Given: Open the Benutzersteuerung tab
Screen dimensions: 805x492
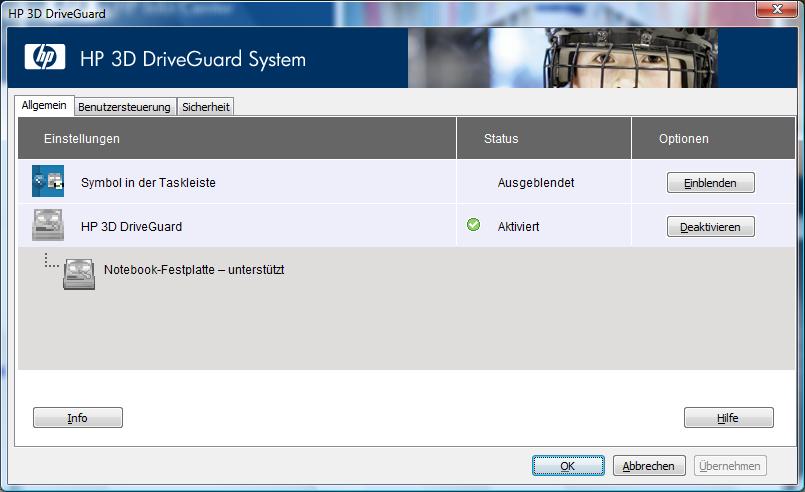Looking at the screenshot, I should pyautogui.click(x=124, y=107).
